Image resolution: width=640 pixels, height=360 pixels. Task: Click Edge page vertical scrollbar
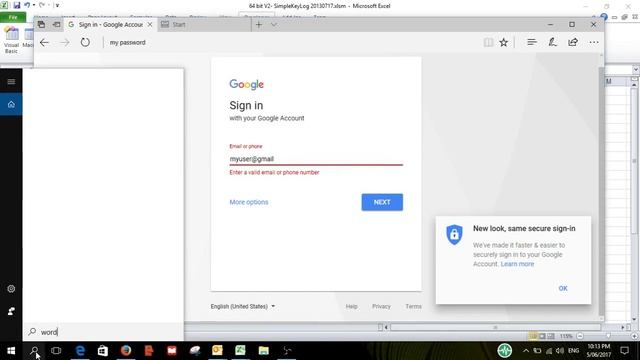pyautogui.click(x=601, y=192)
